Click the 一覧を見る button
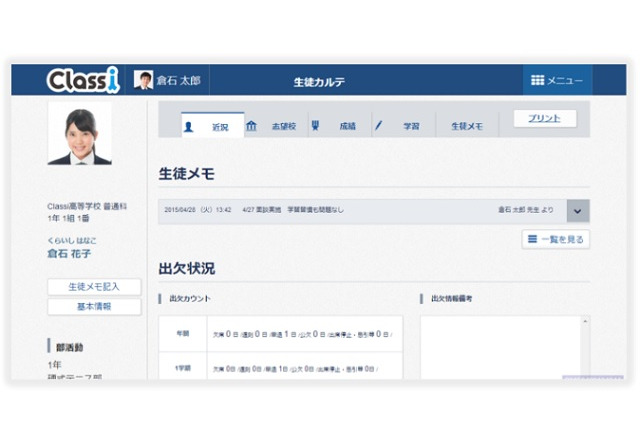This screenshot has height=426, width=640. [556, 239]
